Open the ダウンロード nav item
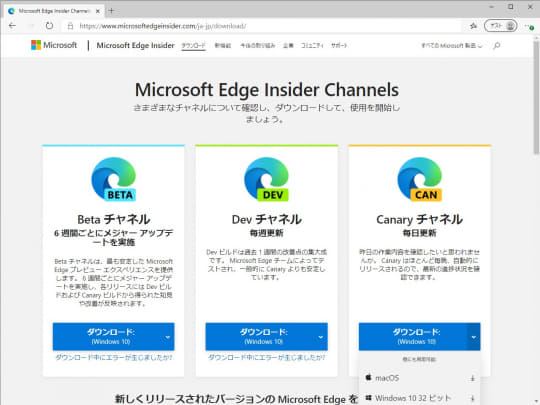This screenshot has height=405, width=540. tap(194, 45)
